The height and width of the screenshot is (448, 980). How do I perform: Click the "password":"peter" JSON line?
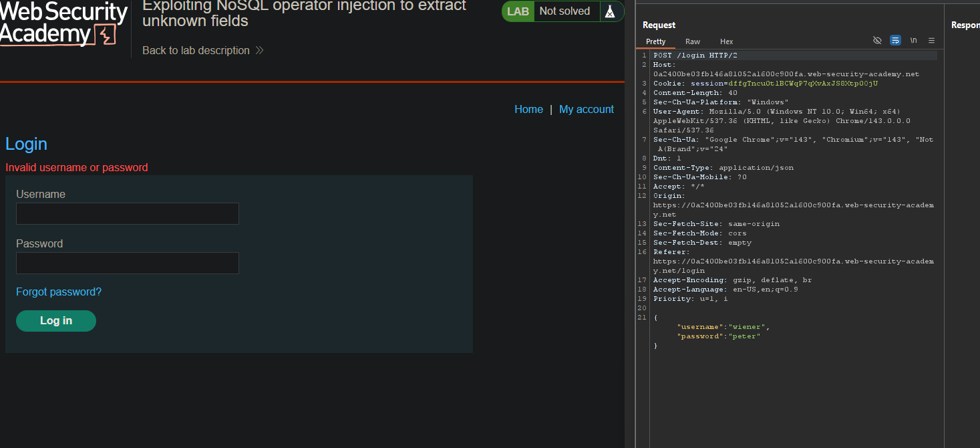click(x=719, y=336)
